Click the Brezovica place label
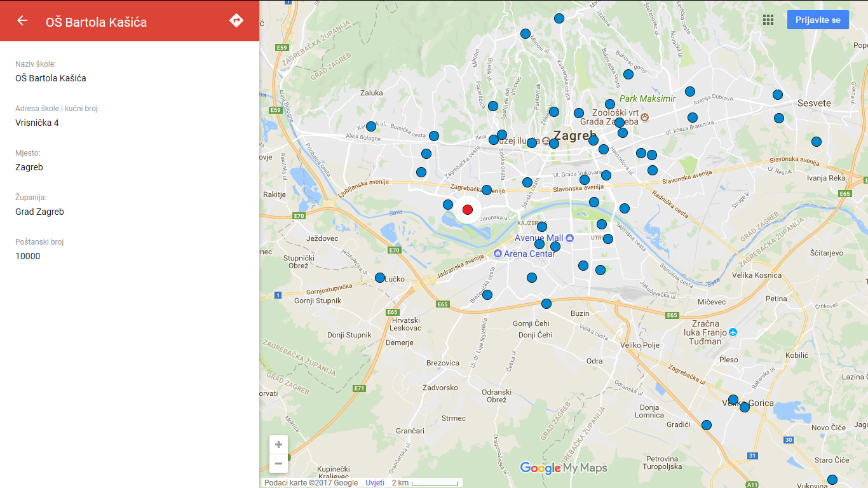The height and width of the screenshot is (488, 868). [x=443, y=363]
